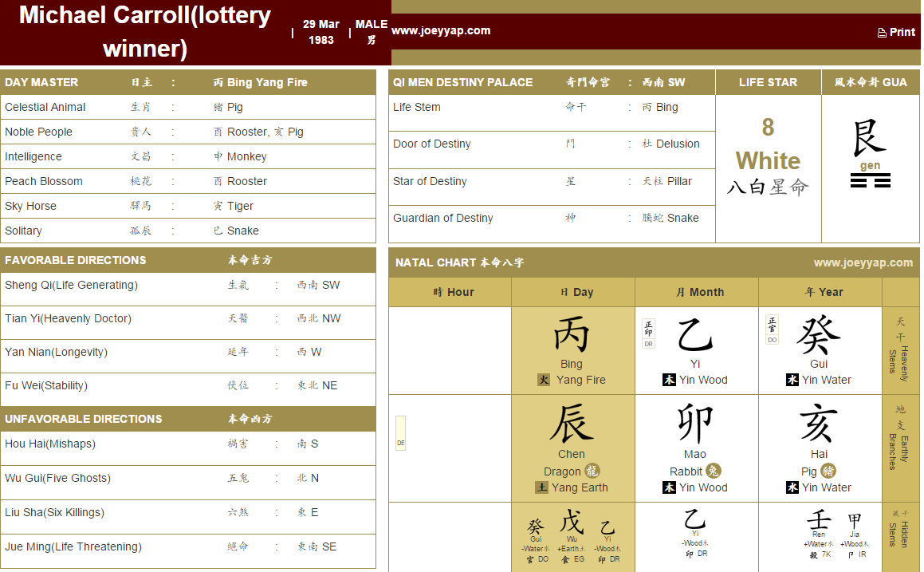The width and height of the screenshot is (924, 572).
Task: Click the Water element icon under Gui stem
Action: [x=792, y=381]
